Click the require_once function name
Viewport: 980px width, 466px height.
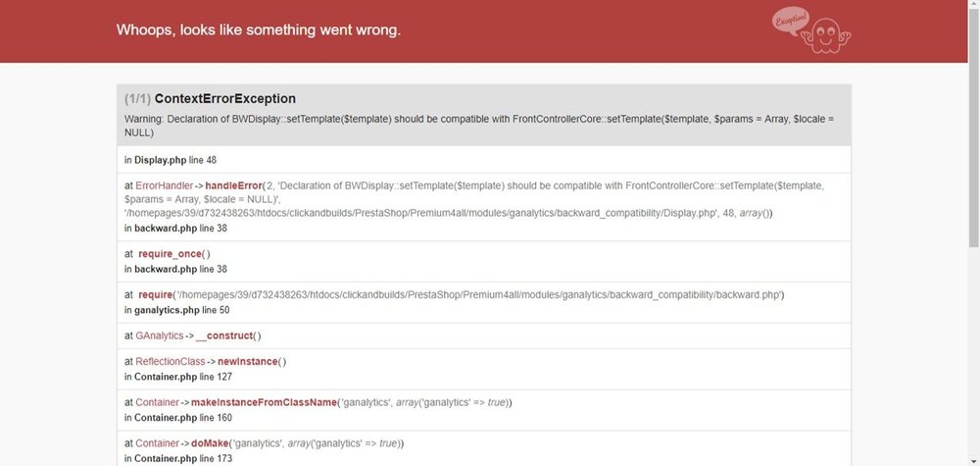pos(170,254)
